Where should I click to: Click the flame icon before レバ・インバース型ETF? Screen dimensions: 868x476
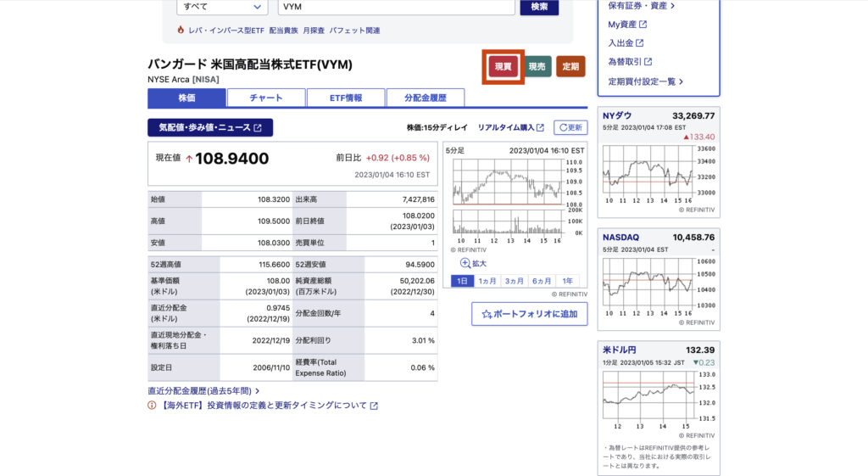tap(181, 30)
